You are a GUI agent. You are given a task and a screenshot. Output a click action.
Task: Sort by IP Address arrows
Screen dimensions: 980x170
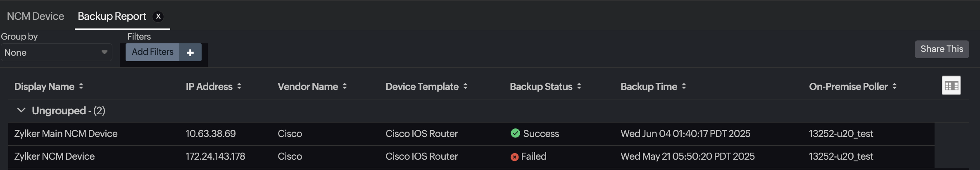(239, 86)
